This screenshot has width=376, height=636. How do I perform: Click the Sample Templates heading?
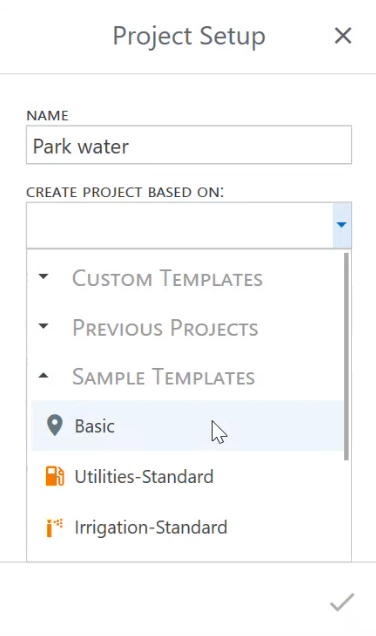163,377
